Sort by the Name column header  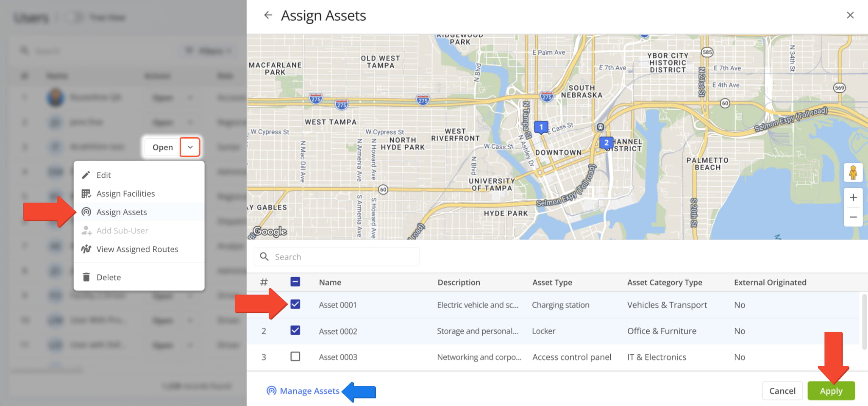[x=330, y=282]
